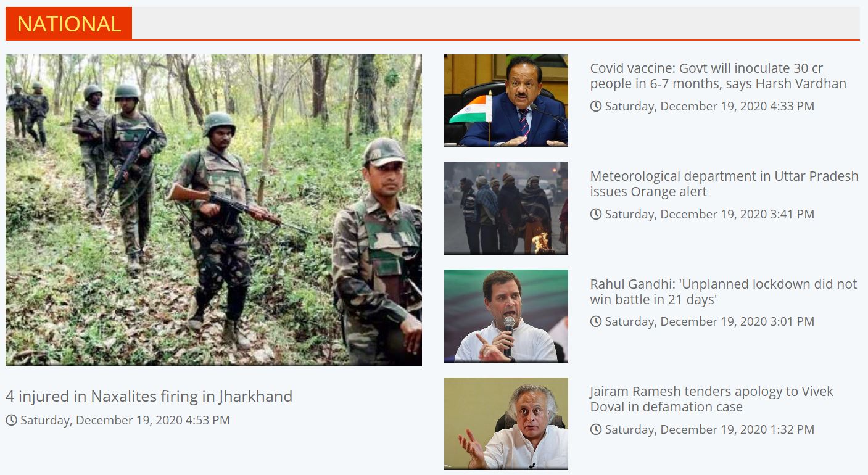Image resolution: width=868 pixels, height=475 pixels.
Task: Read '4 injured in Naxalites firing in Jharkhand'
Action: coord(149,396)
